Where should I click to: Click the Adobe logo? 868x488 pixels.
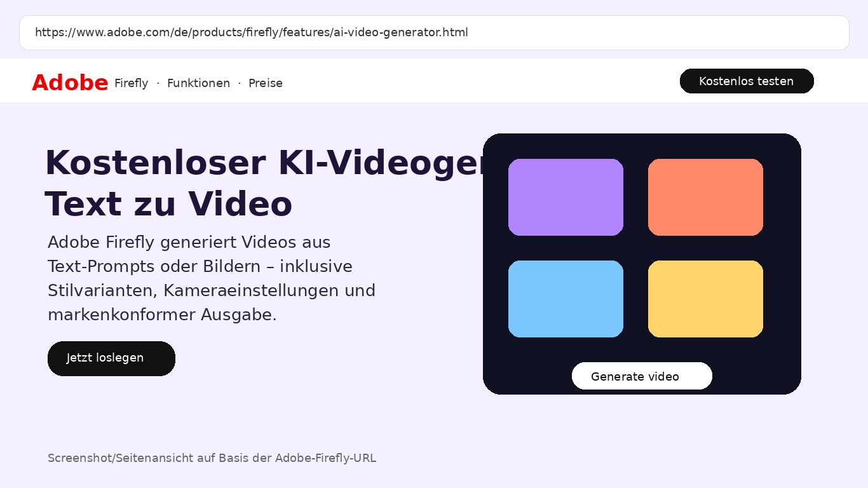pyautogui.click(x=70, y=83)
